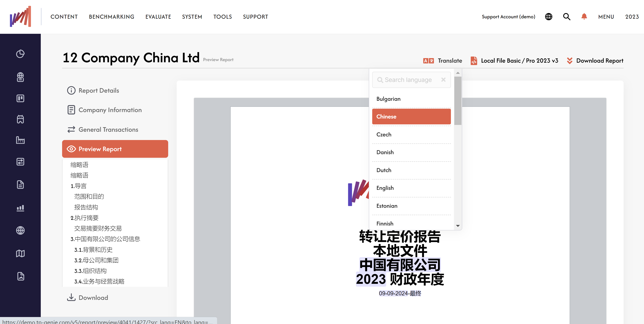The width and height of the screenshot is (644, 324).
Task: Click the Translate language icon
Action: 428,61
